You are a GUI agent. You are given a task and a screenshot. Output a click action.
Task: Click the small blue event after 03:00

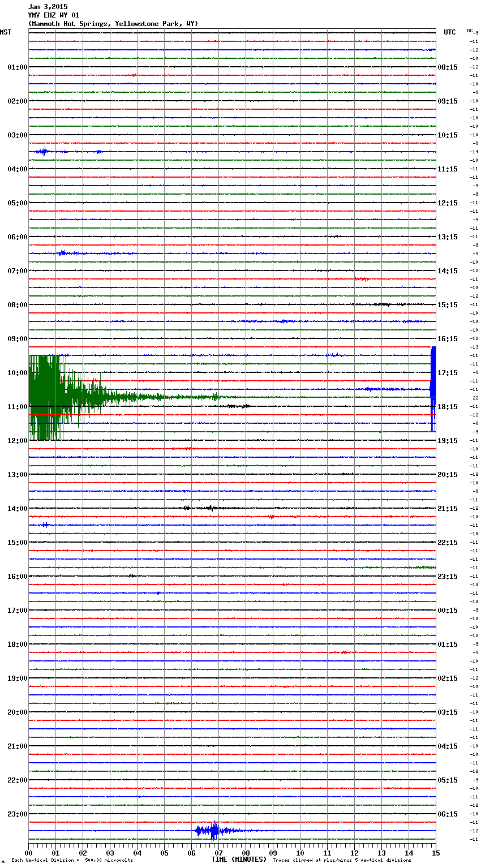click(43, 152)
